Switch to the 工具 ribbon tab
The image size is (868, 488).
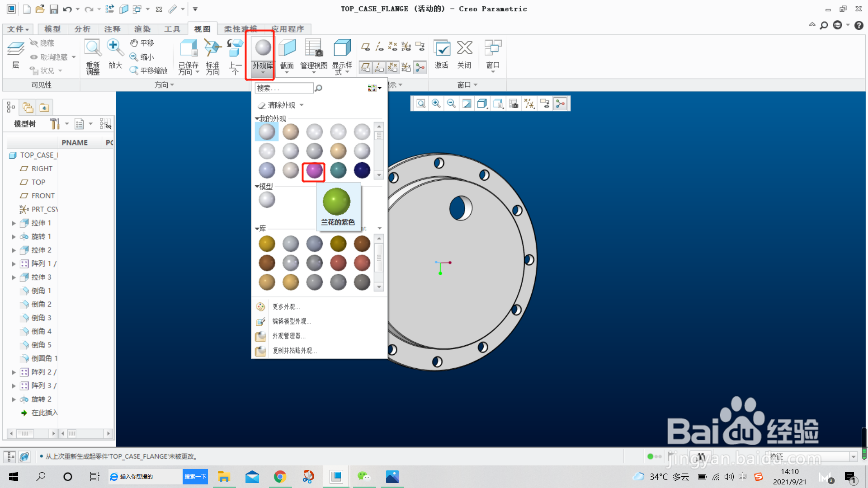(172, 29)
